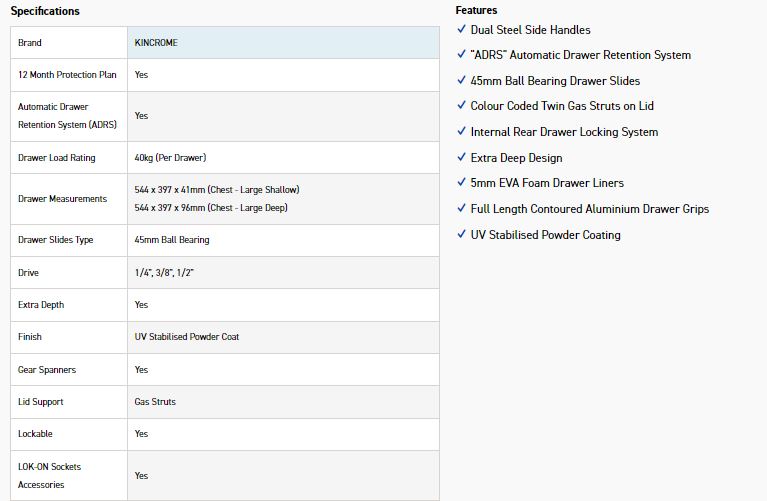Click checkmark beside Internal Rear Drawer Locking System
This screenshot has width=767, height=501.
pyautogui.click(x=461, y=132)
